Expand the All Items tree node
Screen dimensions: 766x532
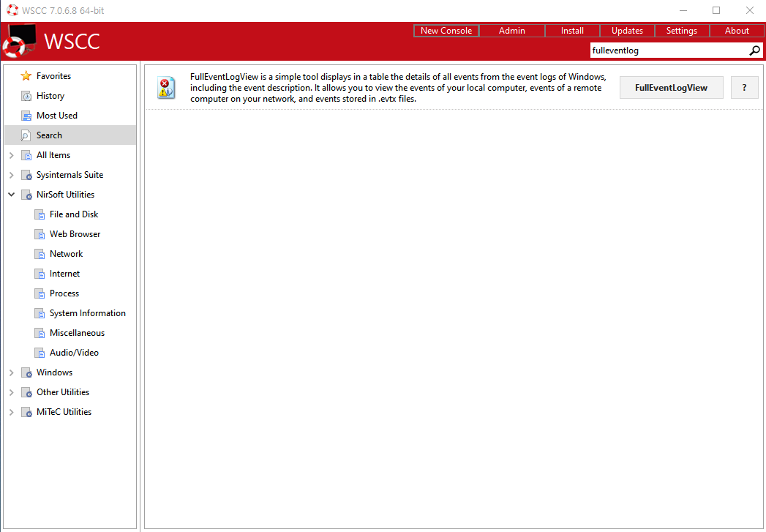11,155
